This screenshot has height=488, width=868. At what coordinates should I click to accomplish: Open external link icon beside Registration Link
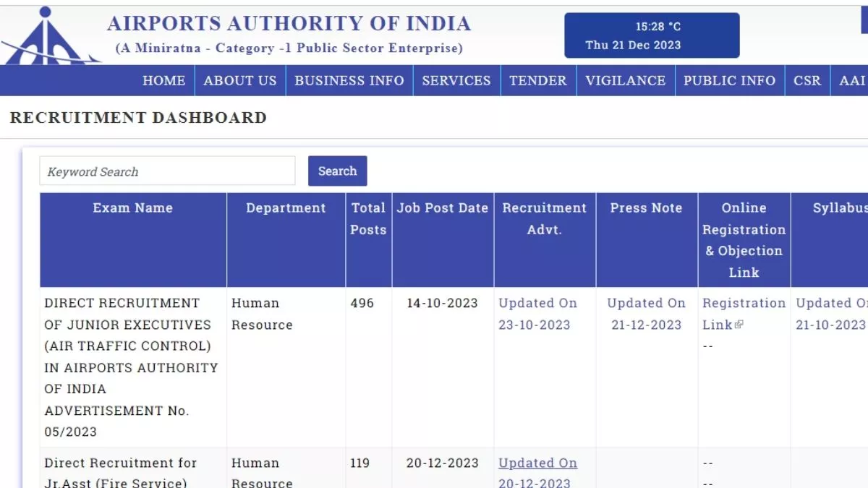click(x=739, y=325)
